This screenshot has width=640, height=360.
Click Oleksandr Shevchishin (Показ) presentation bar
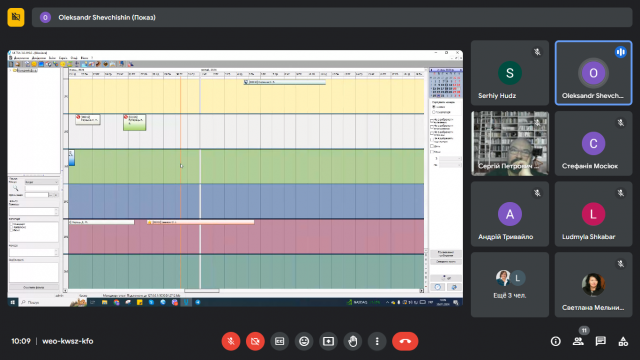(332, 18)
